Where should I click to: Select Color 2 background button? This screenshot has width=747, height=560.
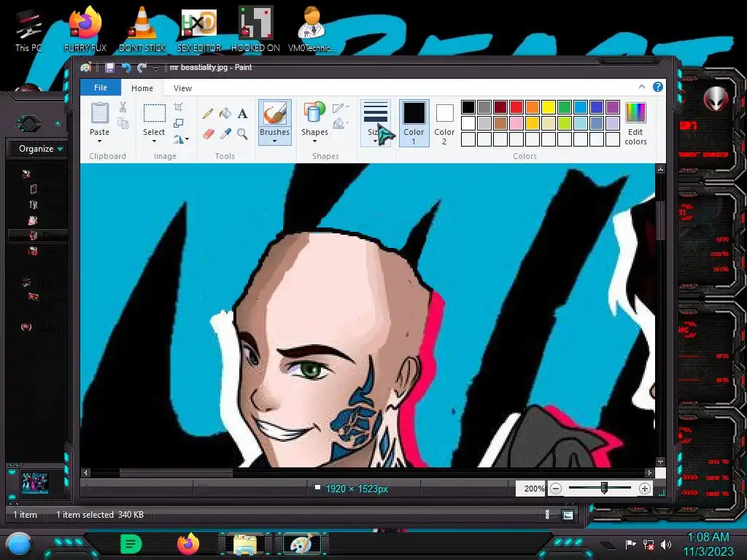click(444, 124)
